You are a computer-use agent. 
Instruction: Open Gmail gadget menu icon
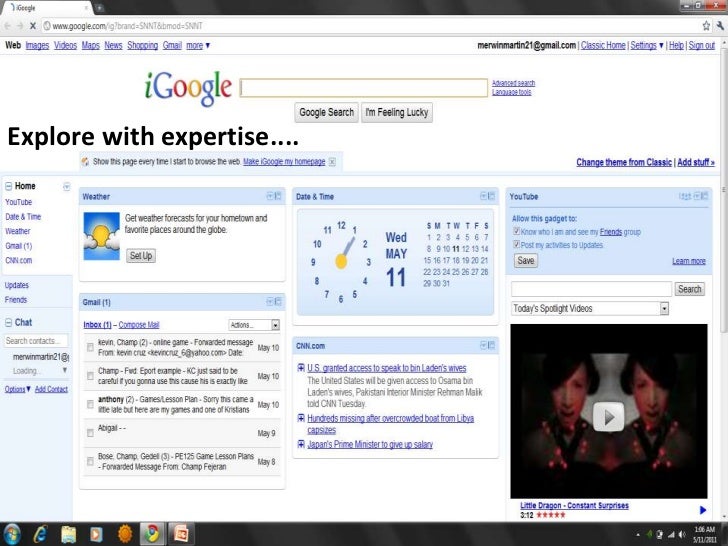[270, 301]
